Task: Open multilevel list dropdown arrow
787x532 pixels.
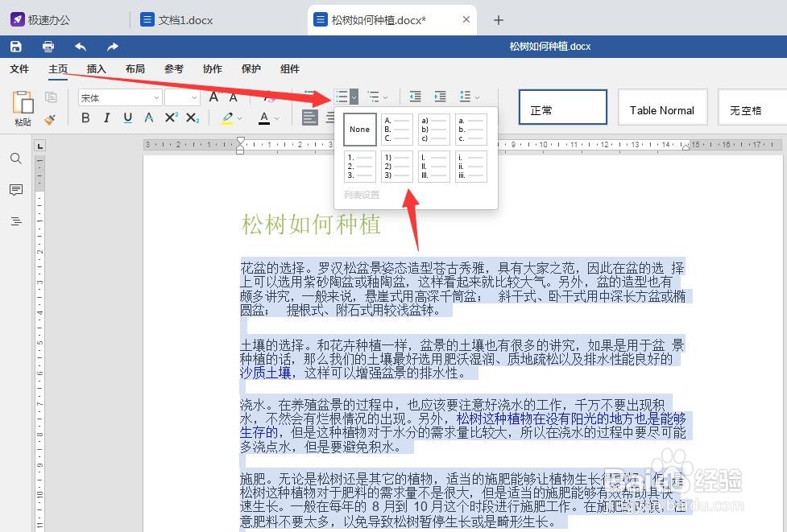Action: (x=386, y=97)
